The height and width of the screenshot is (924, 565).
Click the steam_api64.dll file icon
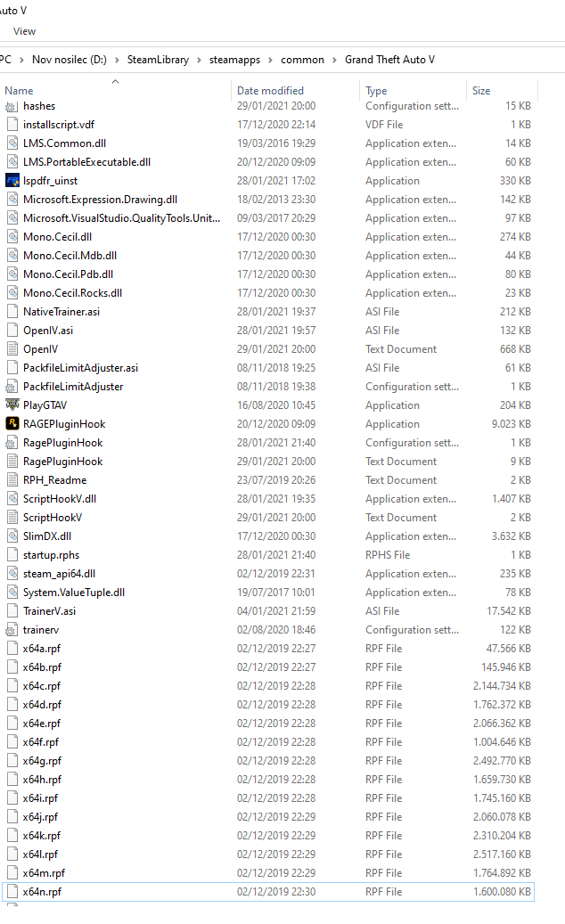pos(12,573)
